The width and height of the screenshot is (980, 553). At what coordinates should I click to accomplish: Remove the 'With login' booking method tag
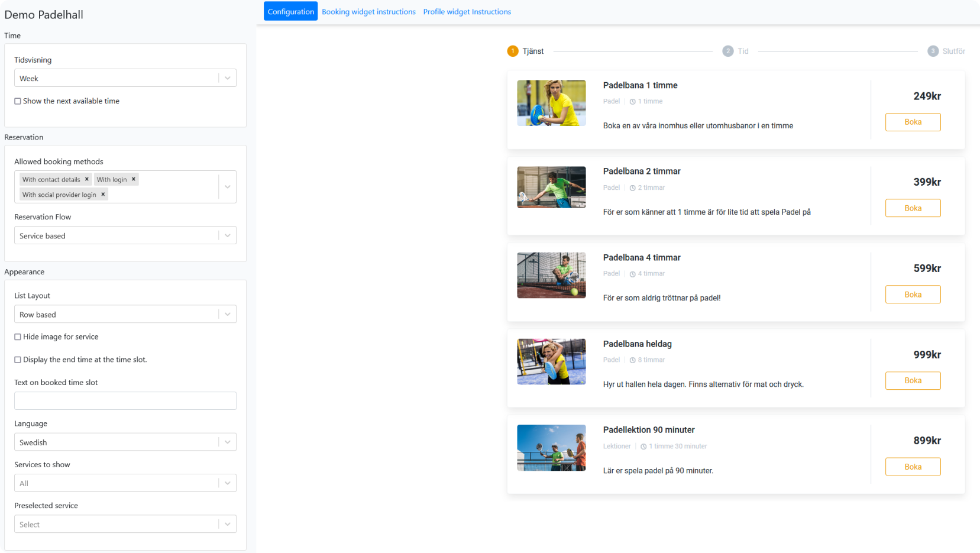coord(134,179)
